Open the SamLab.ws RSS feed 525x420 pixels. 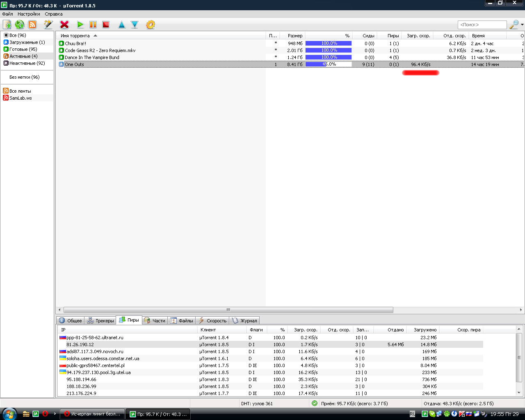(21, 98)
